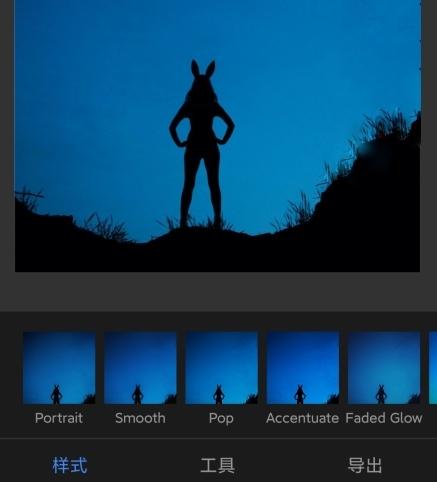Choose the Accentuate look thumbnail

(x=303, y=368)
